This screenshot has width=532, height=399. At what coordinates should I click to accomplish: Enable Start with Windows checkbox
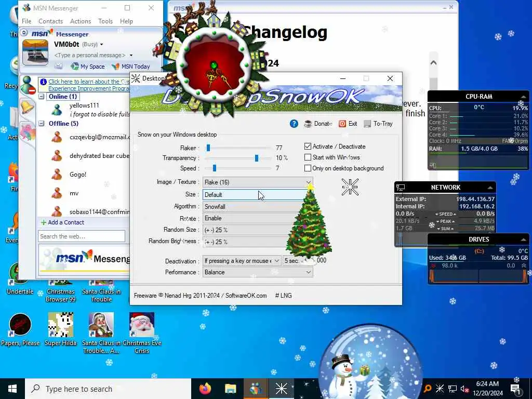(308, 157)
